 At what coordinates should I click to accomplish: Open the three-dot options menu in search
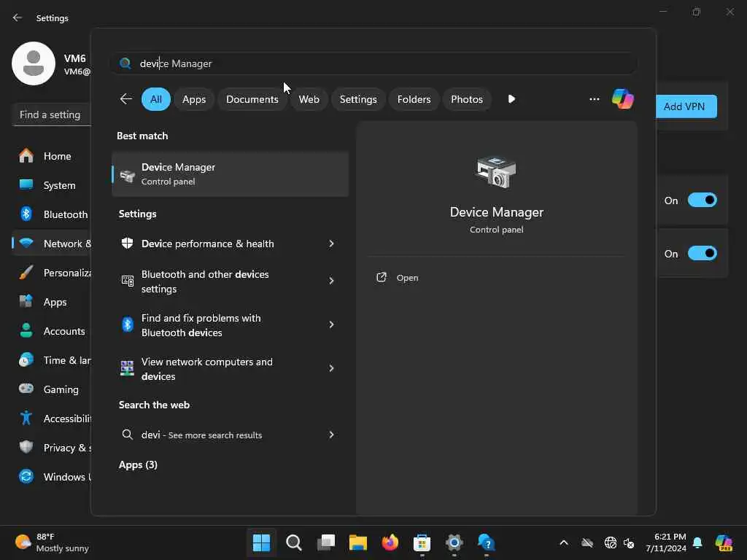pyautogui.click(x=594, y=99)
